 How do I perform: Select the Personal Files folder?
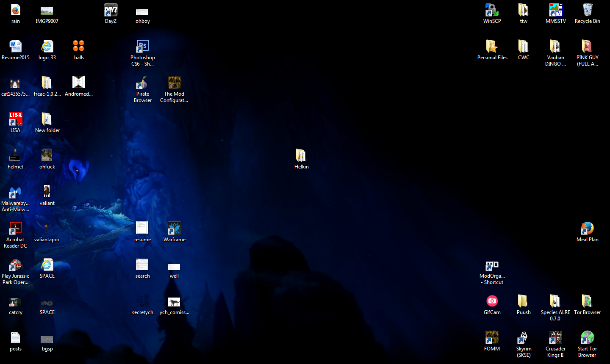point(492,46)
